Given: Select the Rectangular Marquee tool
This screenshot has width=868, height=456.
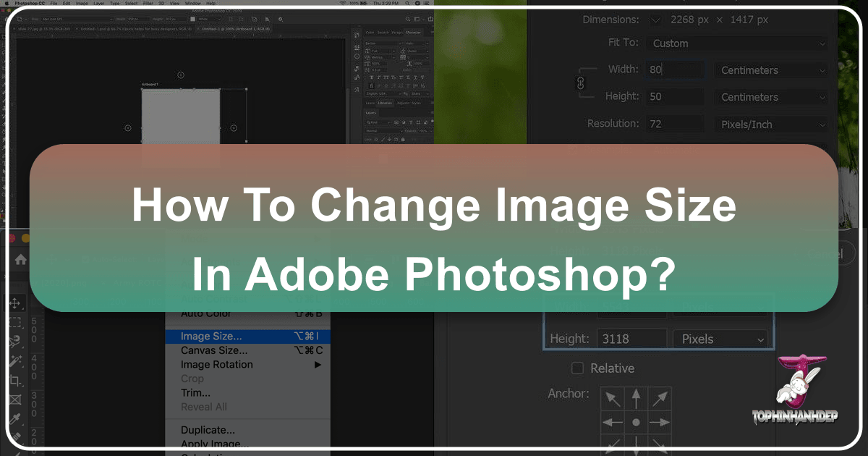Looking at the screenshot, I should [14, 323].
